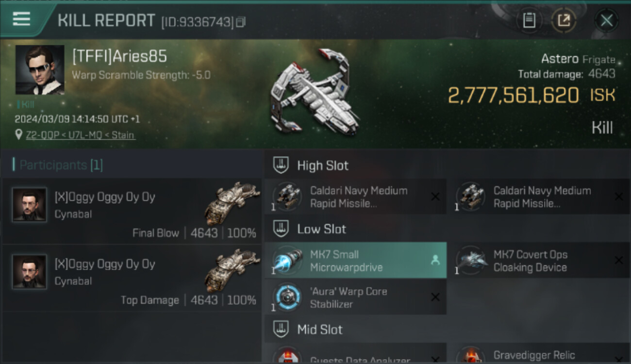Viewport: 631px width, 364px height.
Task: Open the Top Damage Oggy Oggy participant
Action: 132,278
